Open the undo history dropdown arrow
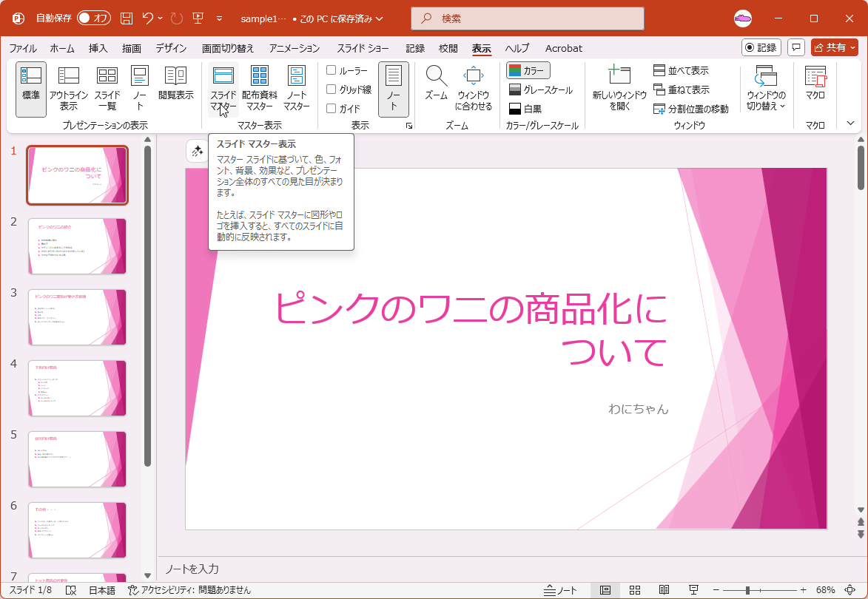This screenshot has width=868, height=599. click(x=161, y=18)
